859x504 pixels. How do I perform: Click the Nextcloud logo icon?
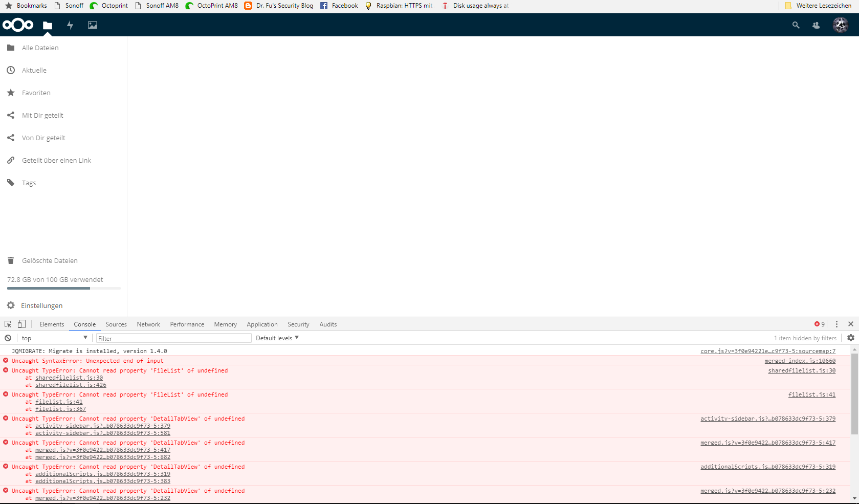pos(18,25)
